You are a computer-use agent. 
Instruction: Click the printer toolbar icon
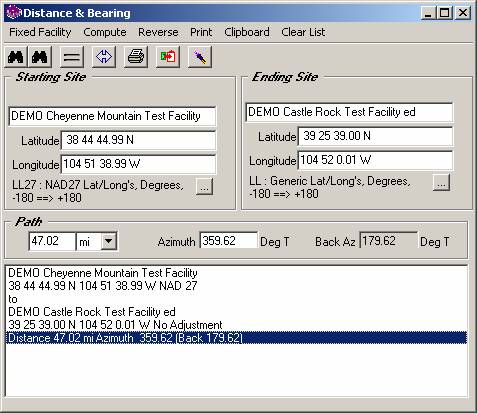coord(136,57)
